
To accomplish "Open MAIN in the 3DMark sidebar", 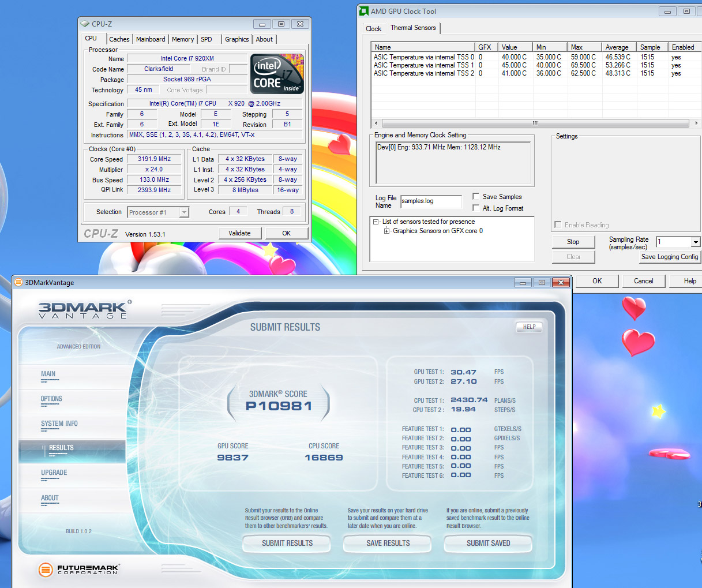I will point(48,374).
